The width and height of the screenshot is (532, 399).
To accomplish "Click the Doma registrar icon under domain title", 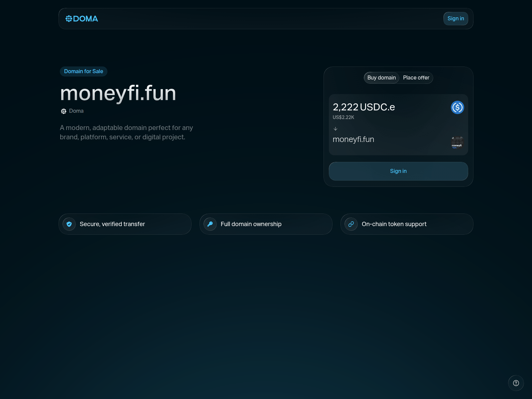I will click(64, 111).
